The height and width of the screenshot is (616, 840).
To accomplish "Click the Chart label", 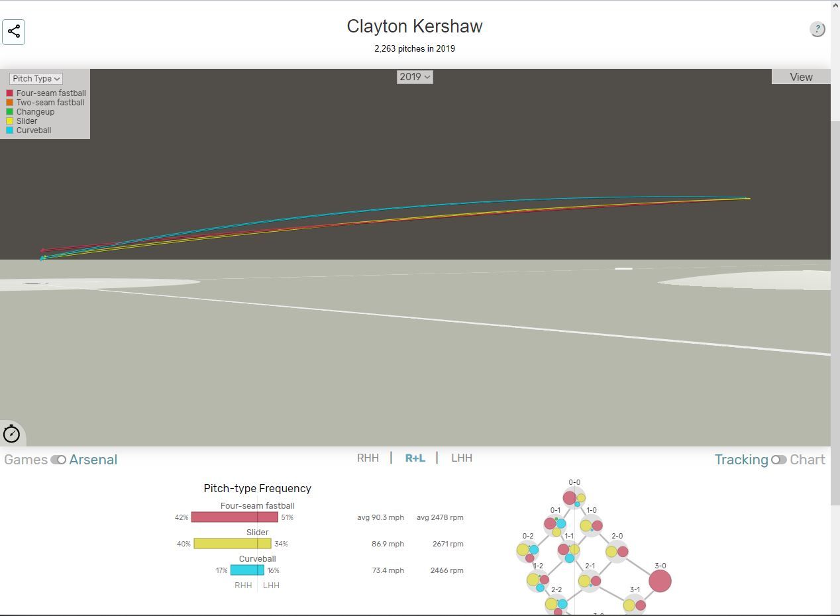I will point(808,460).
